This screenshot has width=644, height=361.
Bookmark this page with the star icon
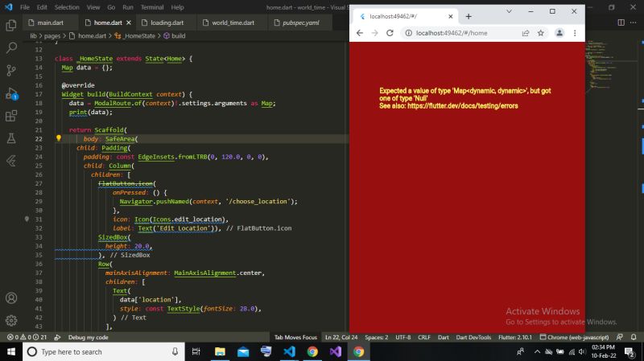coord(540,33)
